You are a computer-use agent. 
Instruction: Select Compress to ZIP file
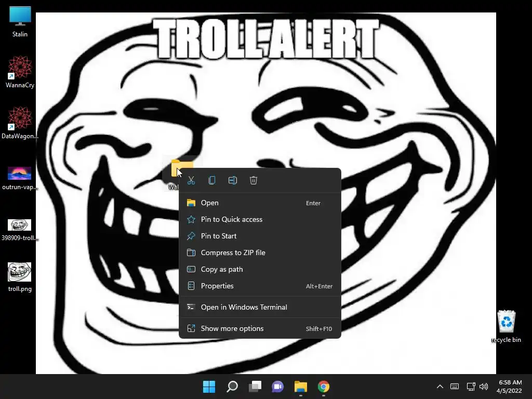pyautogui.click(x=260, y=253)
